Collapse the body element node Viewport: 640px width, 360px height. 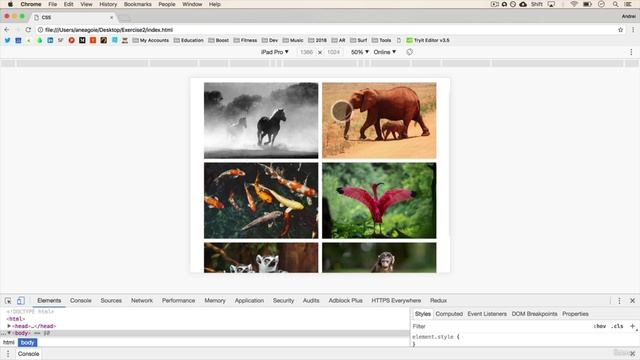click(9, 333)
